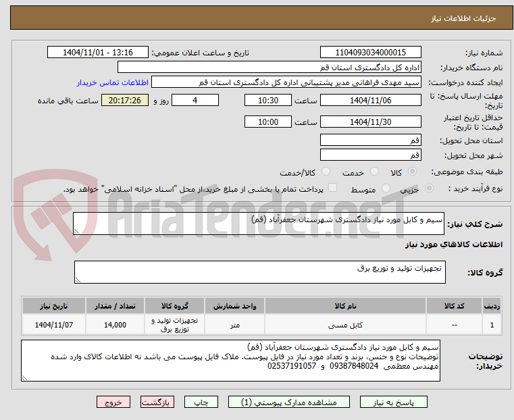This screenshot has width=514, height=420.
Task: Click the response deadline date 1404/11/06
Action: [370, 100]
